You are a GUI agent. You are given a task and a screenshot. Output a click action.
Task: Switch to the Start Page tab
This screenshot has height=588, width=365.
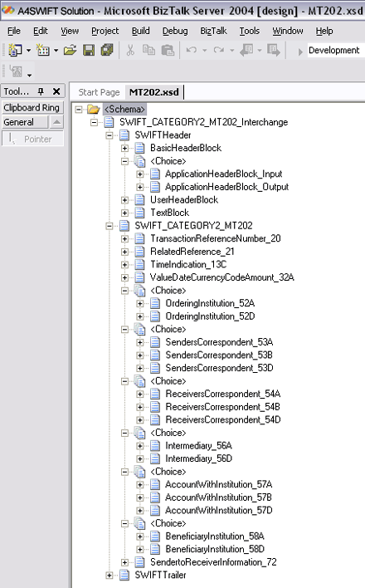(99, 92)
